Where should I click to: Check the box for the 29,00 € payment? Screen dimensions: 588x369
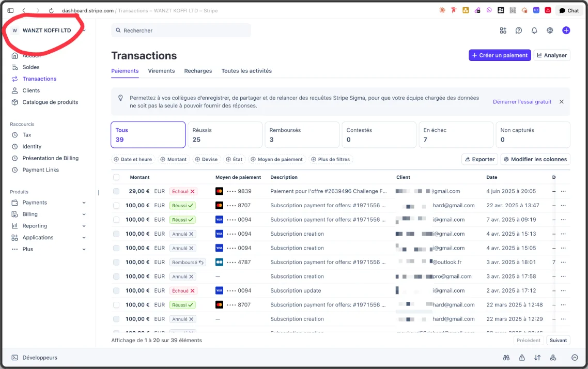click(116, 191)
